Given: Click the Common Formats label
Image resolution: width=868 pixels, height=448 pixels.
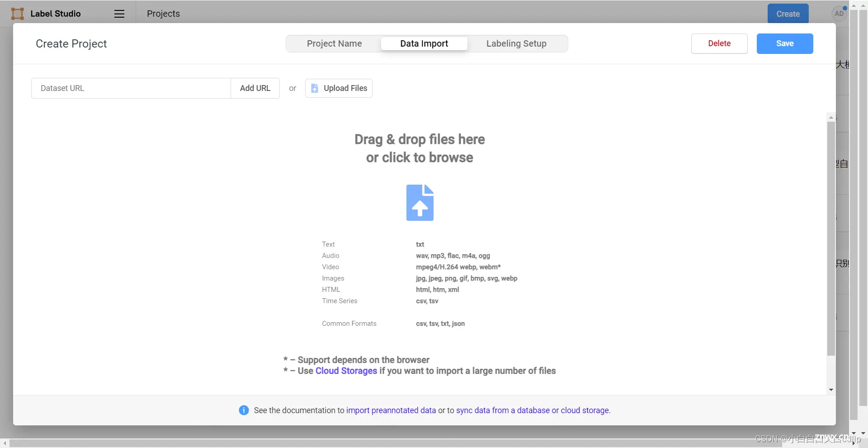Looking at the screenshot, I should 349,324.
